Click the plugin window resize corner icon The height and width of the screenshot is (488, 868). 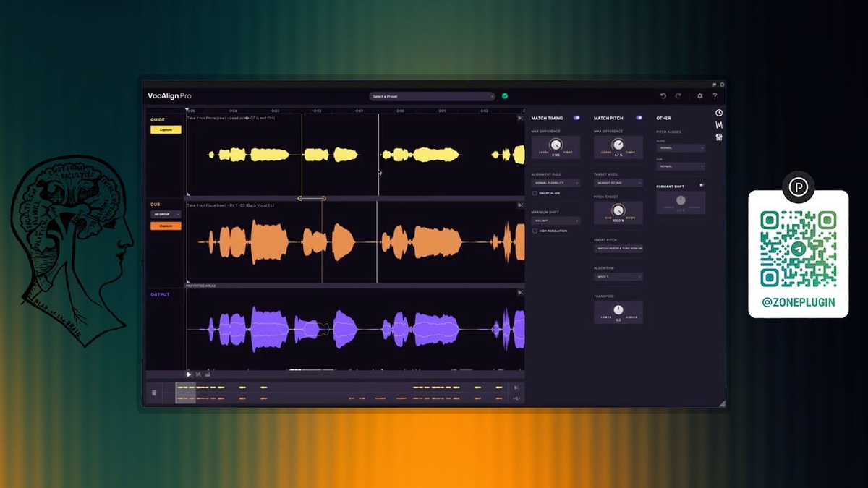721,403
